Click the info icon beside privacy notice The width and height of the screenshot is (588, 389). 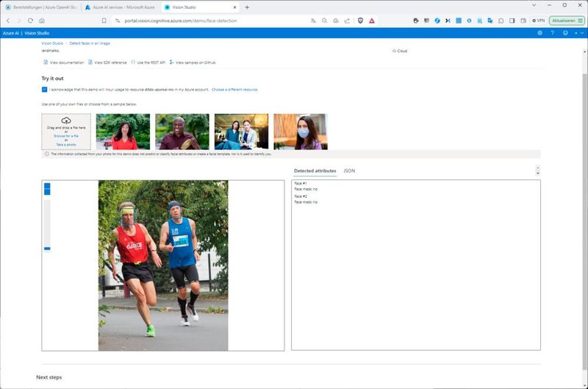(46, 154)
